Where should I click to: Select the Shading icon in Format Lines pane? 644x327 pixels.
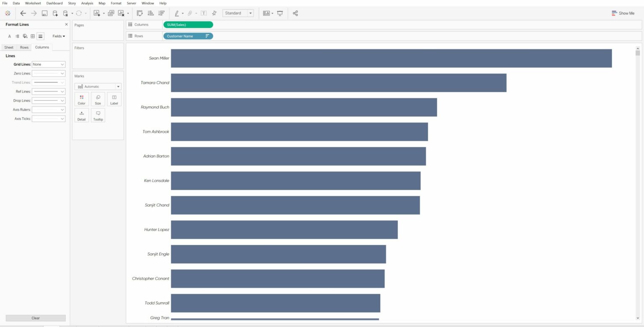coord(25,36)
